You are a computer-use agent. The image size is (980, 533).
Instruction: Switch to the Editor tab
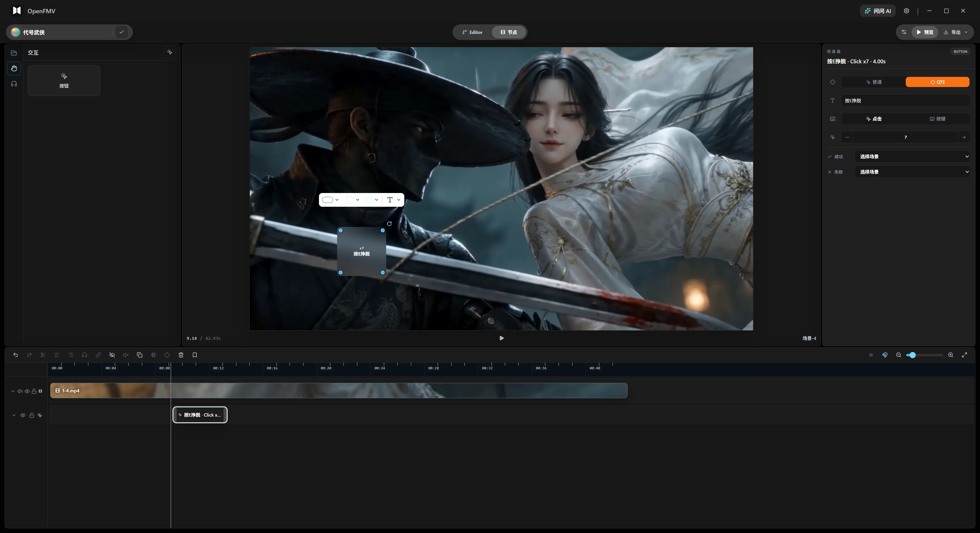(x=472, y=32)
